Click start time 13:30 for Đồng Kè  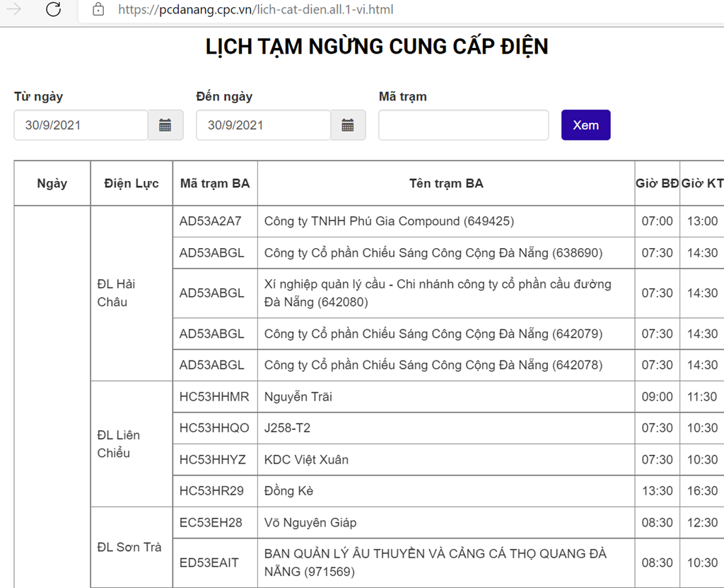657,490
